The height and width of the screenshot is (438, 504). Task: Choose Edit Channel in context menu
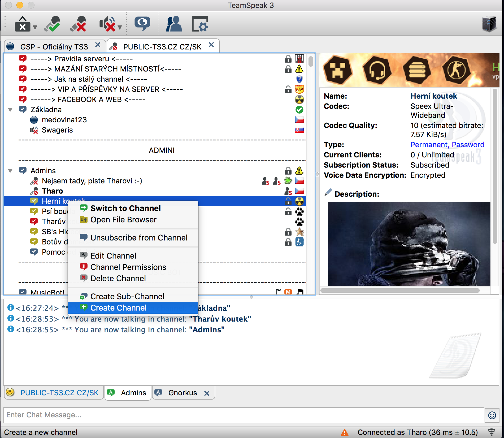point(133,256)
